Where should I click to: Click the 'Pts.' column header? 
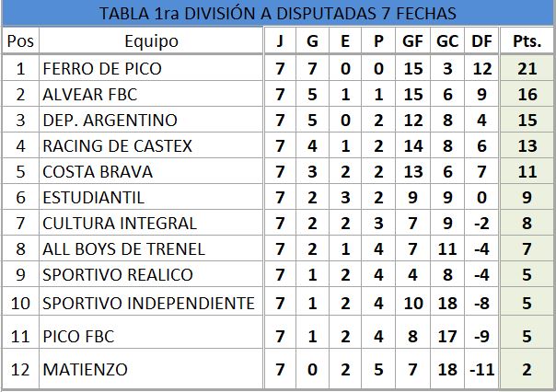(x=526, y=40)
